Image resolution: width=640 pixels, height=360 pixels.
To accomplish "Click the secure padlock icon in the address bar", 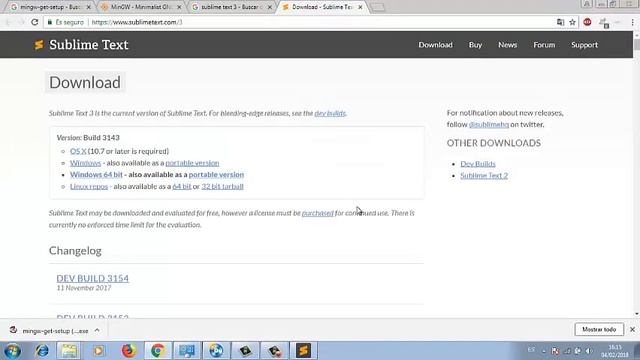I will pyautogui.click(x=50, y=22).
